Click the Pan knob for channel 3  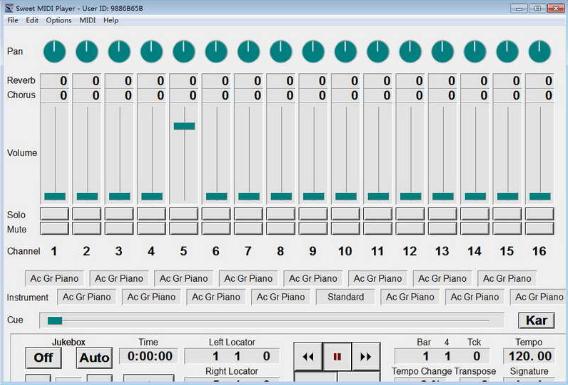[x=119, y=51]
